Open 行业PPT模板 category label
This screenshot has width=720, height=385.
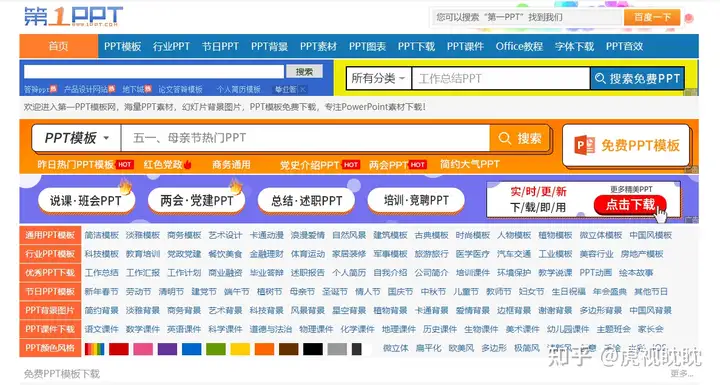pyautogui.click(x=50, y=254)
